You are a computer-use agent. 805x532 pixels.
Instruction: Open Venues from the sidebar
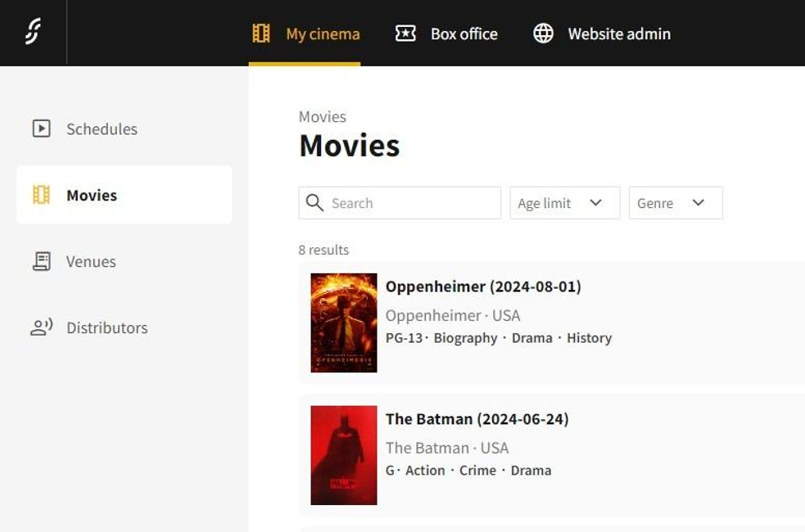tap(91, 261)
